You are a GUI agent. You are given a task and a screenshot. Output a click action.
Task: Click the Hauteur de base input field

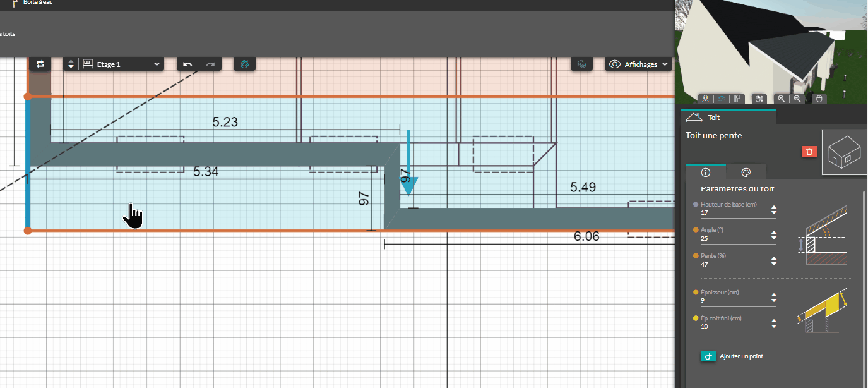coord(732,213)
